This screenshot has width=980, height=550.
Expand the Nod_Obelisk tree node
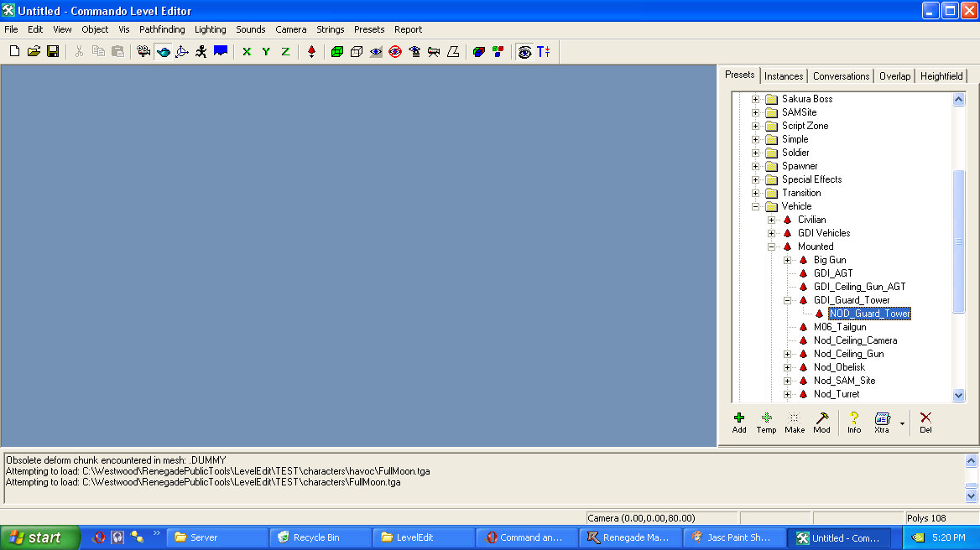tap(787, 367)
